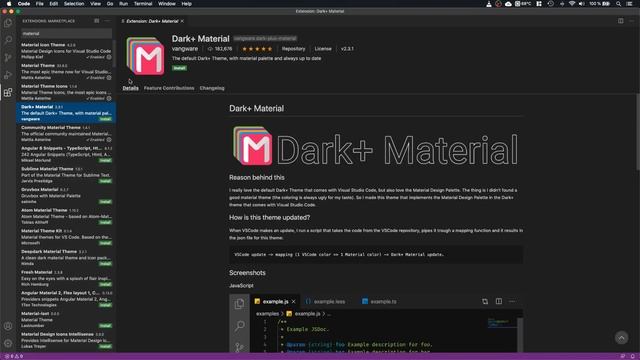Install the Dark+ Material extension from details header
This screenshot has height=360, width=640.
179,68
